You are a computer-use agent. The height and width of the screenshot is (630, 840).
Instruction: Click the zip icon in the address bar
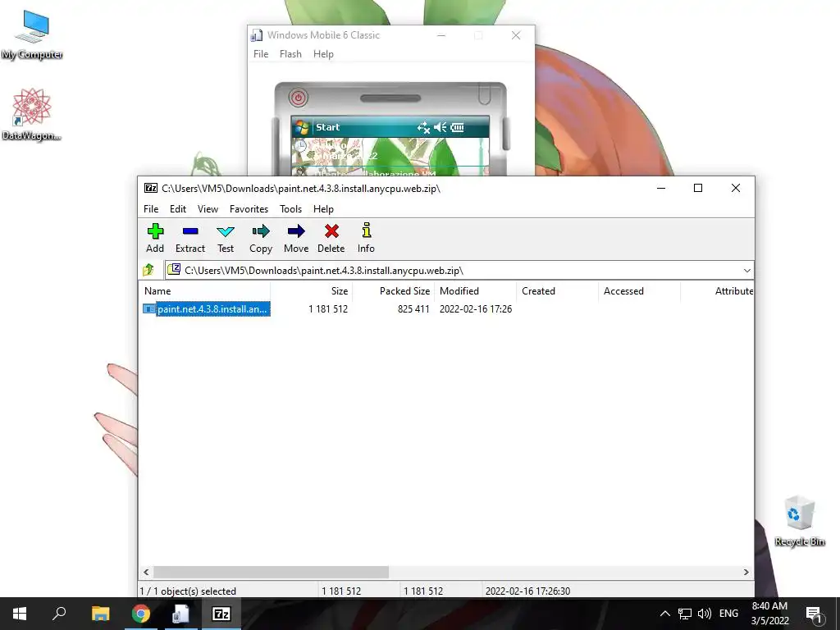174,269
